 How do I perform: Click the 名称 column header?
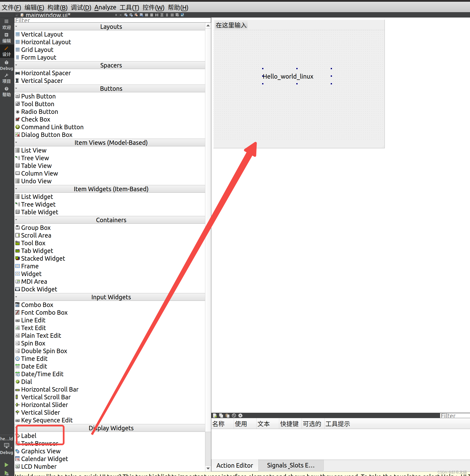(222, 424)
